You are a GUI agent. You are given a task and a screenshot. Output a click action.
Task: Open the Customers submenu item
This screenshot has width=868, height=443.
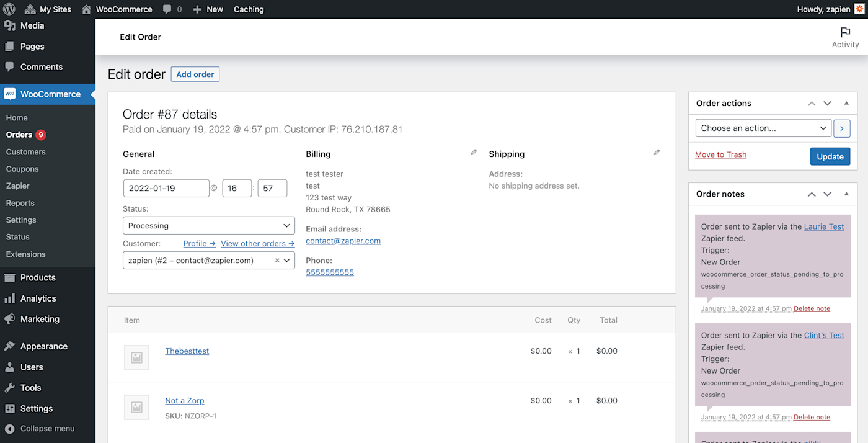point(25,152)
